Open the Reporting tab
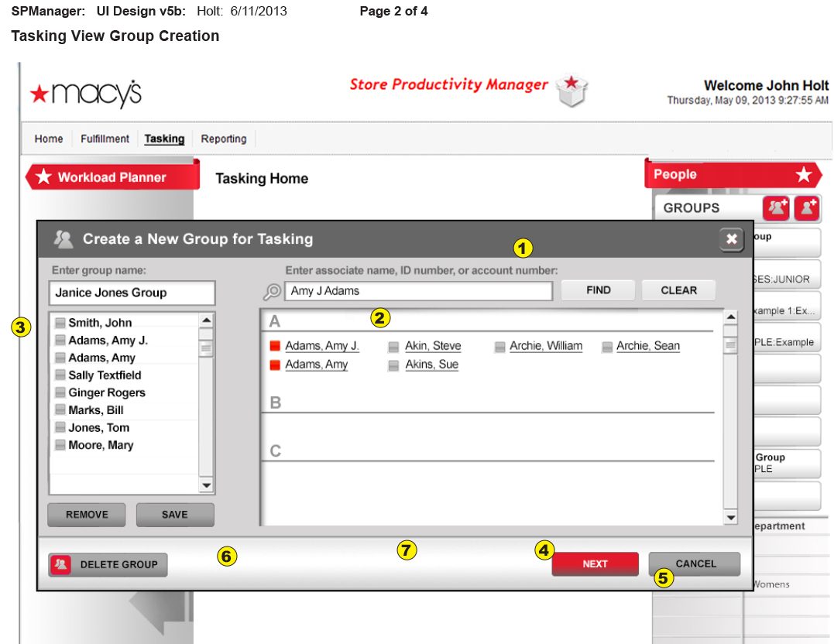 (x=224, y=139)
